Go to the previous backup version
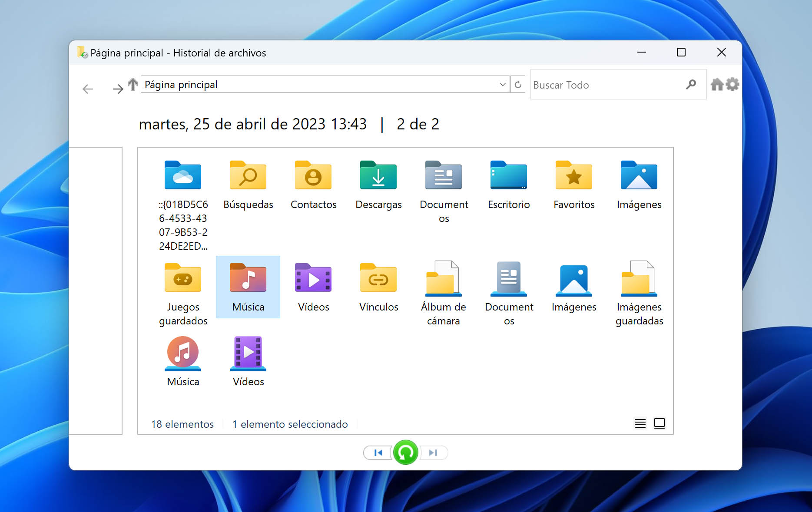 (378, 453)
